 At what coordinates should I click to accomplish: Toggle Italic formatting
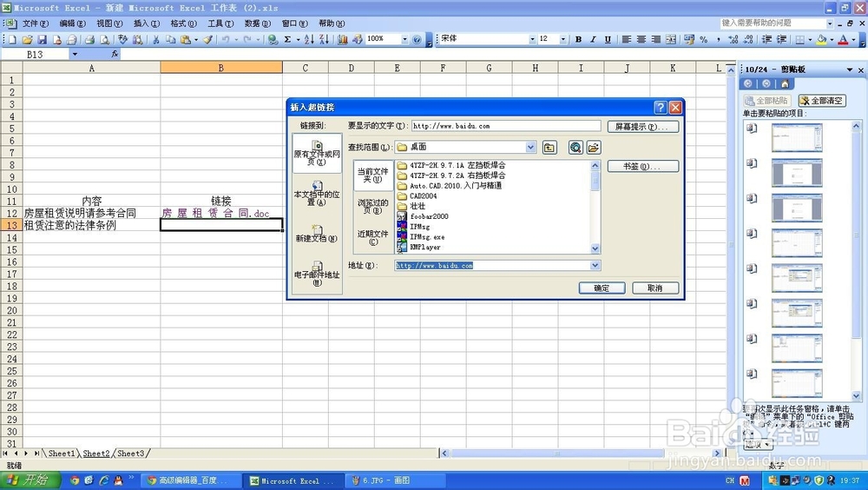593,39
